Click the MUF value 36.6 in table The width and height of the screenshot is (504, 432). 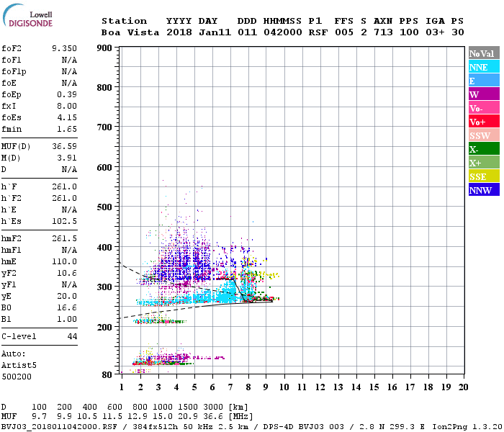pos(213,417)
